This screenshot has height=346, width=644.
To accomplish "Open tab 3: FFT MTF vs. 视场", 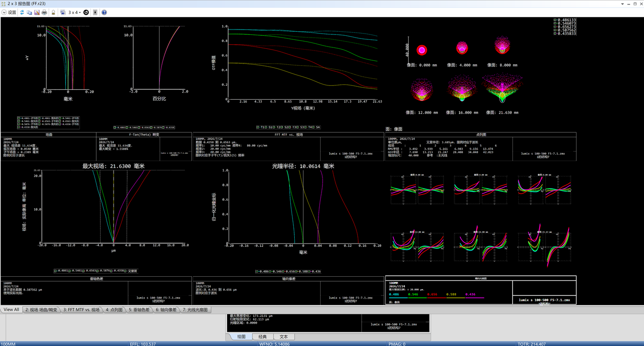I will (x=81, y=309).
